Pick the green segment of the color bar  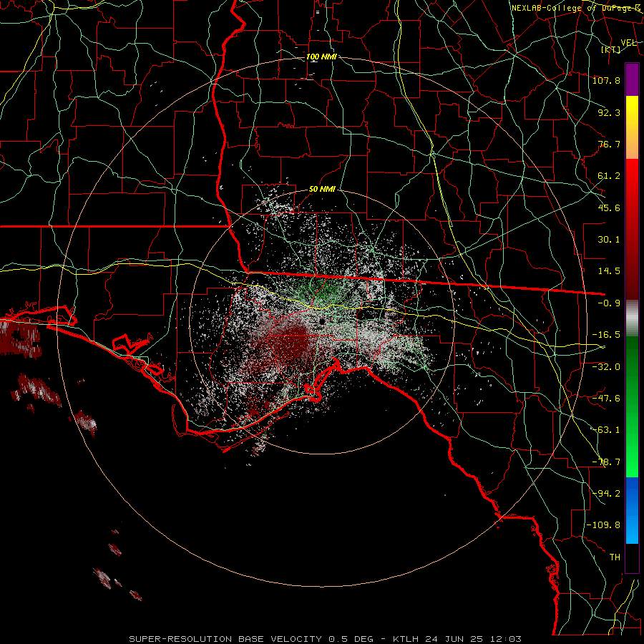(x=632, y=406)
